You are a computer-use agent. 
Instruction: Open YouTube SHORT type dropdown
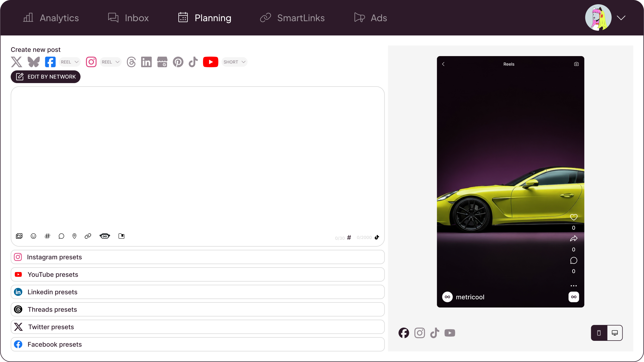(234, 62)
